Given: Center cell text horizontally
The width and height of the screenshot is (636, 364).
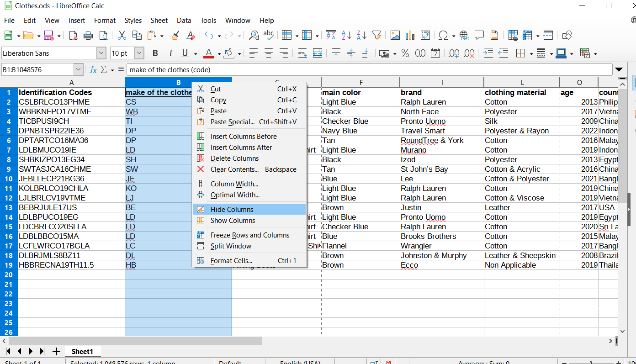Looking at the screenshot, I should click(x=269, y=53).
